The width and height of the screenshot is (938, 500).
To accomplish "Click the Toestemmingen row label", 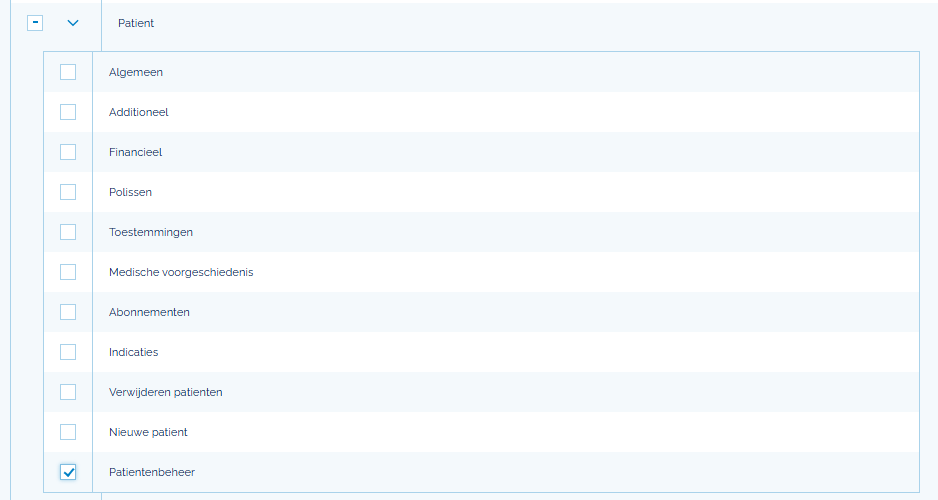I will tap(151, 232).
